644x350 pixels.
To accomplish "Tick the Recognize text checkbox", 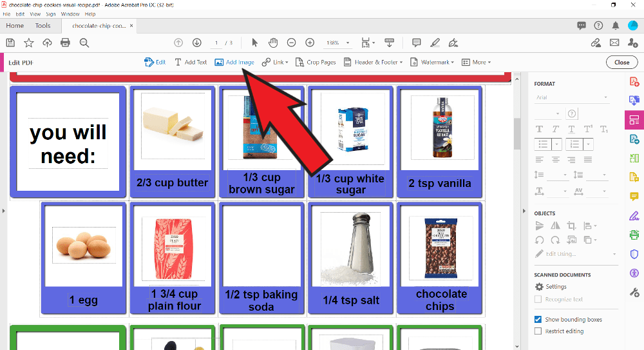I will (x=538, y=299).
